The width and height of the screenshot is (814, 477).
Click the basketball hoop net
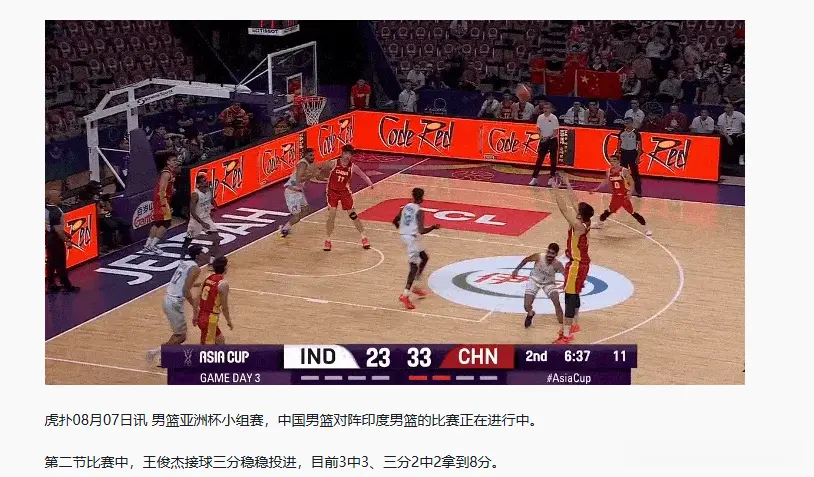(x=314, y=111)
